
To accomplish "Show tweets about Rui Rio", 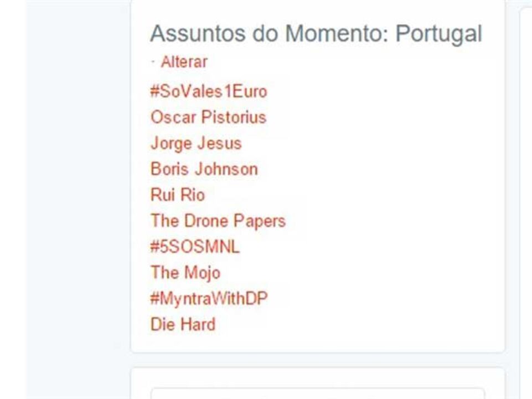I will [177, 195].
